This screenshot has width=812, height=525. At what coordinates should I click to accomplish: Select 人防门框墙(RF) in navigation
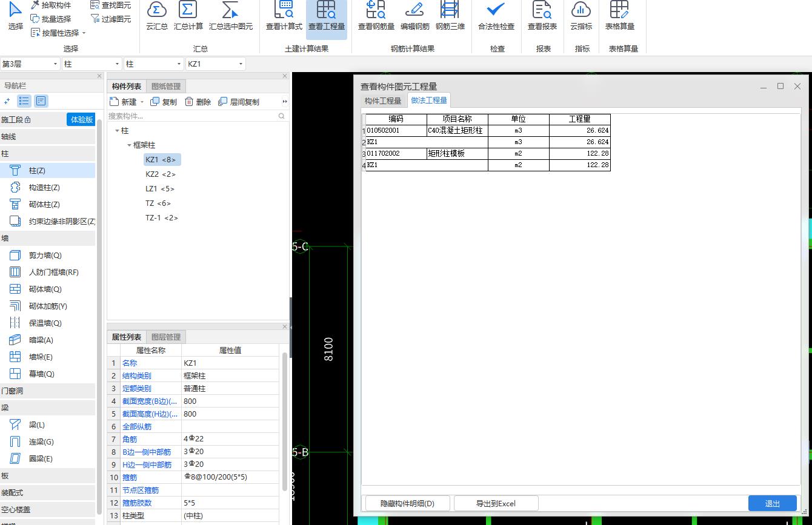pyautogui.click(x=47, y=272)
